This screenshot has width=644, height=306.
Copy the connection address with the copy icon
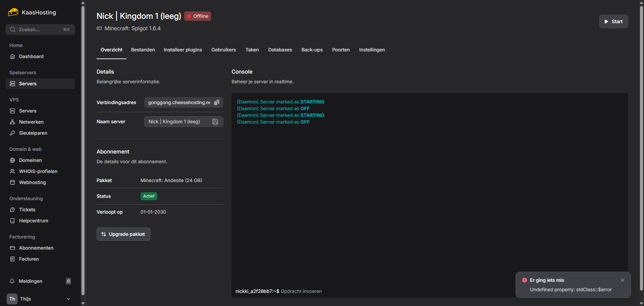coord(217,102)
